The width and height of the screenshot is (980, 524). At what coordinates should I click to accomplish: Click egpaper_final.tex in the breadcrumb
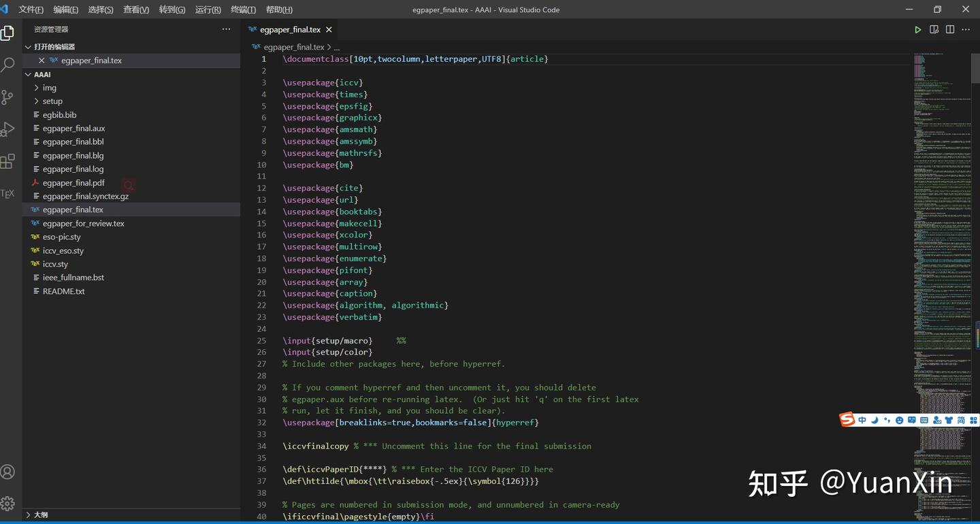(294, 47)
